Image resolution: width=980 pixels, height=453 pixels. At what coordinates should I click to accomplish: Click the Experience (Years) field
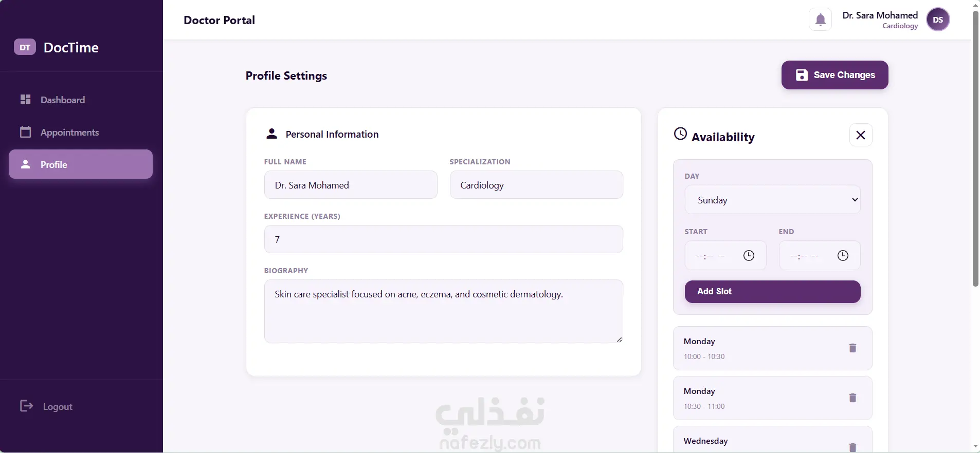(443, 239)
